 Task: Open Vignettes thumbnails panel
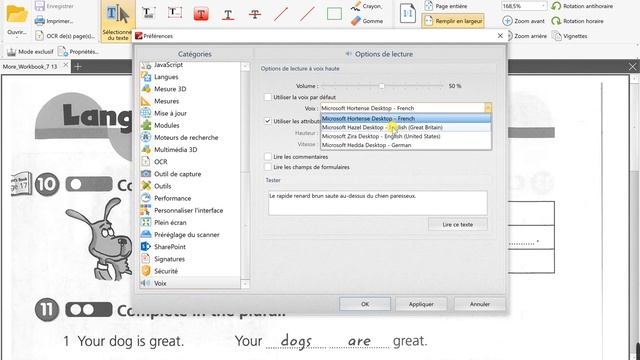click(x=570, y=36)
